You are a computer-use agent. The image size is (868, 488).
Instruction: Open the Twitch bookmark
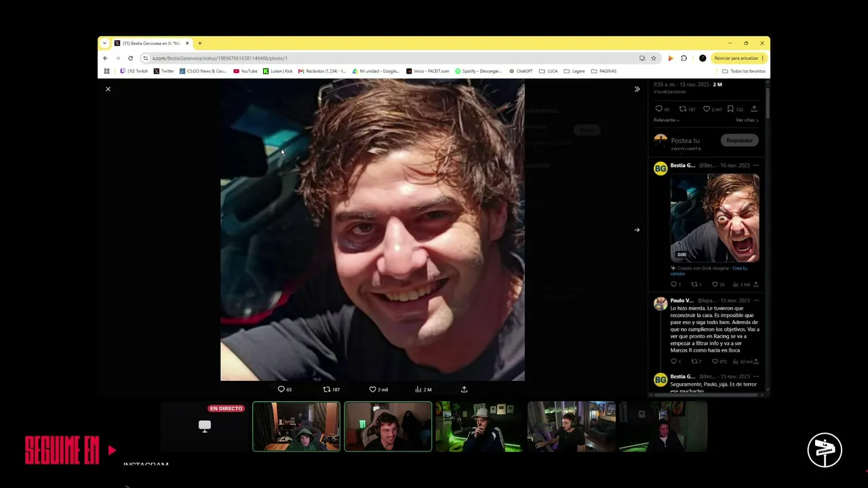[134, 71]
